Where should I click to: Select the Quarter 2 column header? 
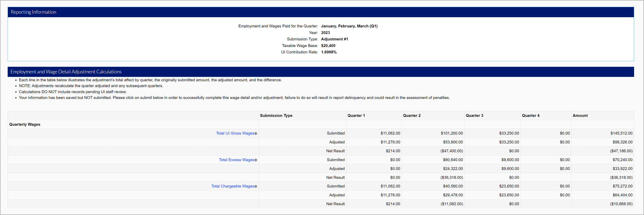412,116
